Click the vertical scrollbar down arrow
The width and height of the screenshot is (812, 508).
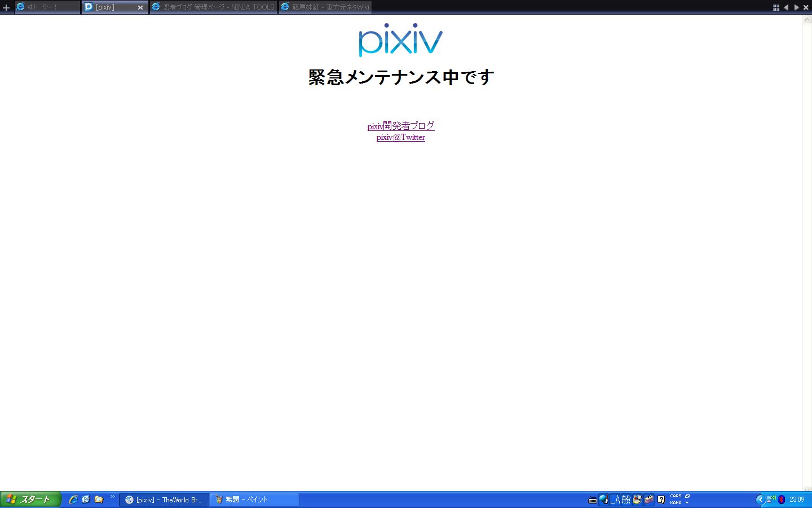click(x=807, y=489)
